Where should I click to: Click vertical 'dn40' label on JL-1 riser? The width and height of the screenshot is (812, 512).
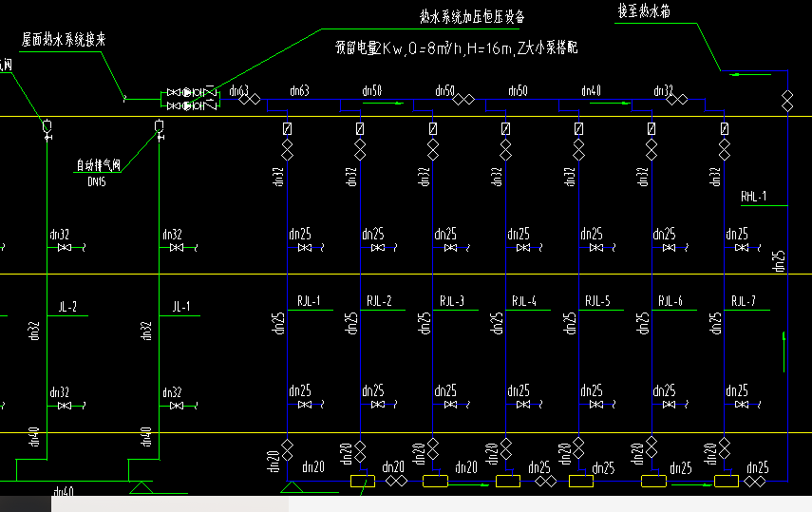tap(146, 437)
